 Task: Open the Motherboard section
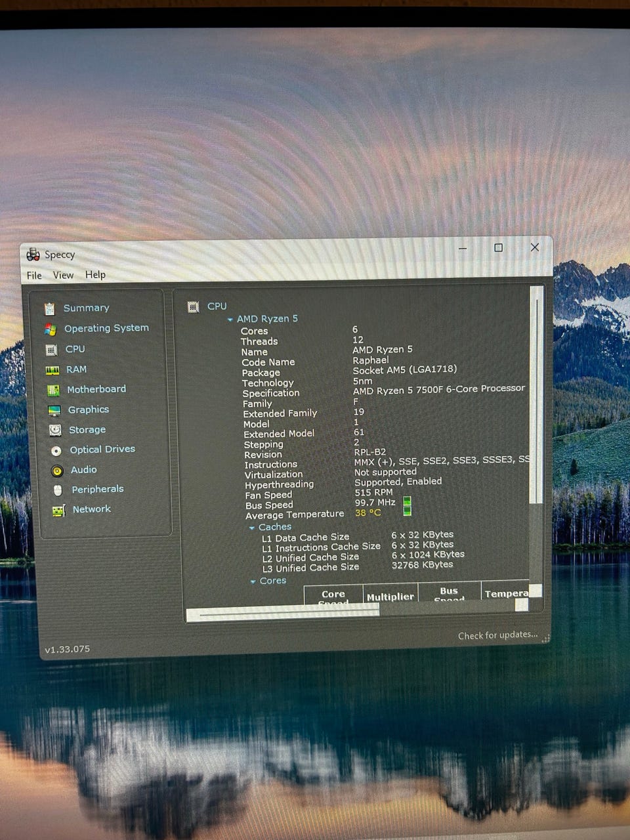[96, 389]
